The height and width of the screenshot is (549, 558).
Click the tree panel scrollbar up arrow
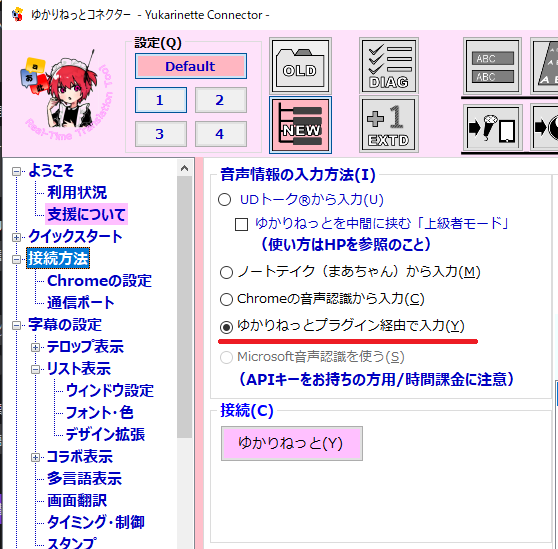click(184, 168)
